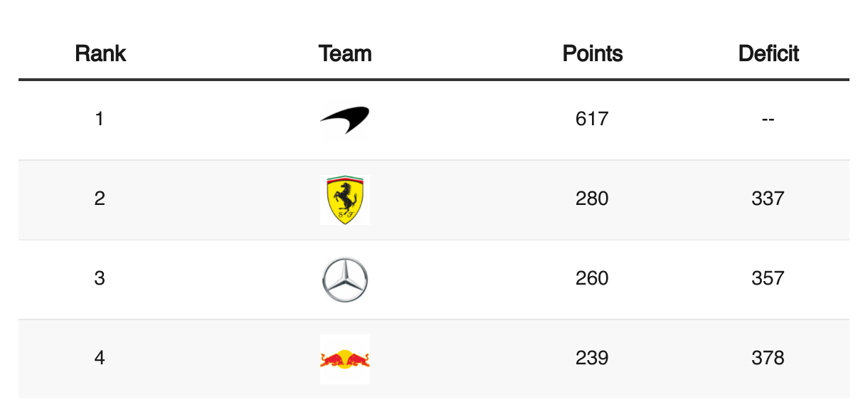Open the Red Bull team logo

click(345, 359)
